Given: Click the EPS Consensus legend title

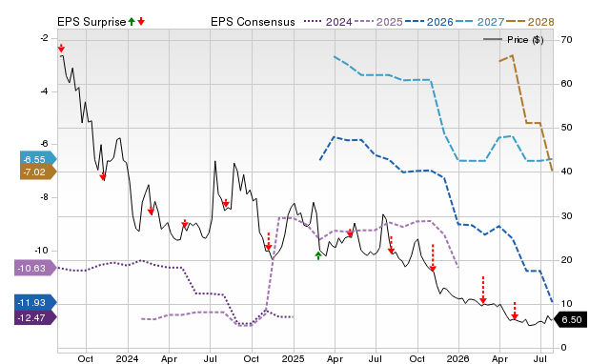Looking at the screenshot, I should (253, 22).
